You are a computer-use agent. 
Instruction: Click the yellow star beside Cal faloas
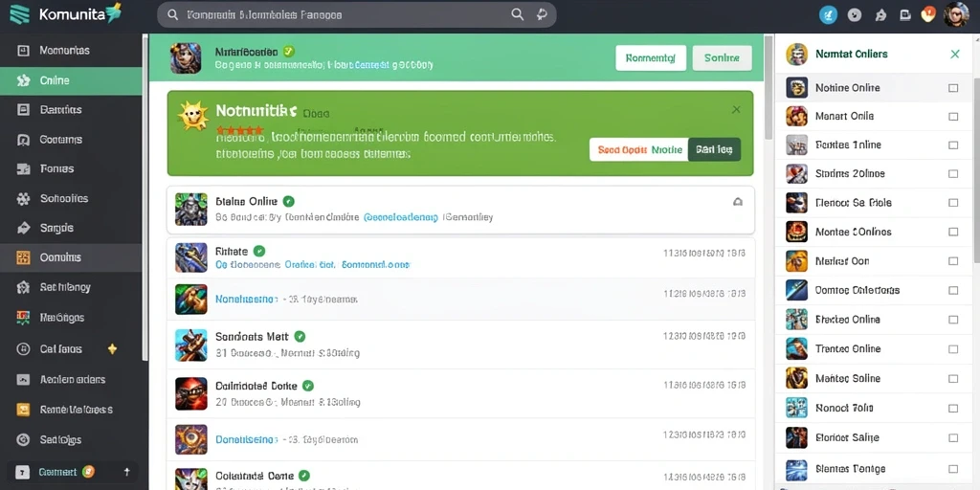click(x=113, y=348)
